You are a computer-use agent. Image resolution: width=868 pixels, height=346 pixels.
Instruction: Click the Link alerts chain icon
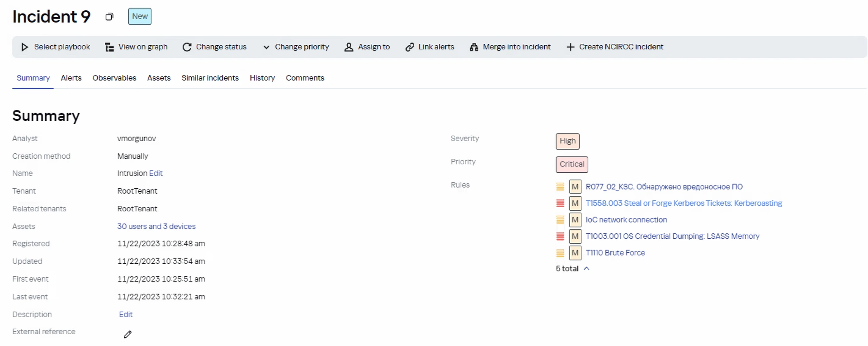coord(410,47)
